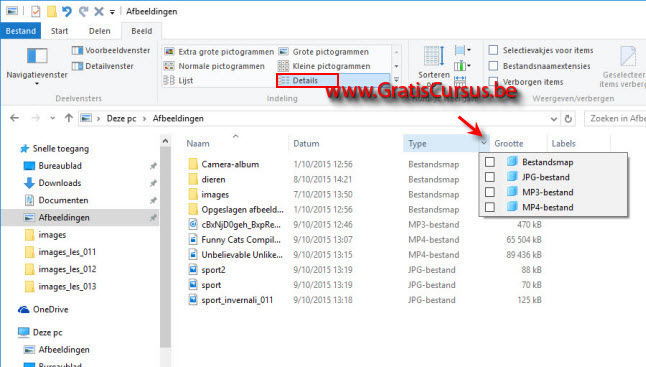Screen dimensions: 646x367
Task: Check the Bestandsmap filter checkbox
Action: [x=489, y=162]
